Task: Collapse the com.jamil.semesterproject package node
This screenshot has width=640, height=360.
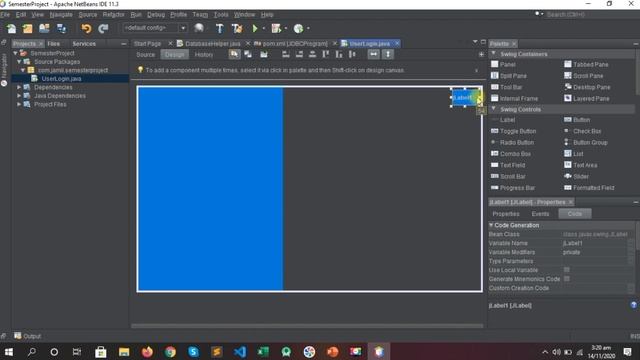Action: 23,70
